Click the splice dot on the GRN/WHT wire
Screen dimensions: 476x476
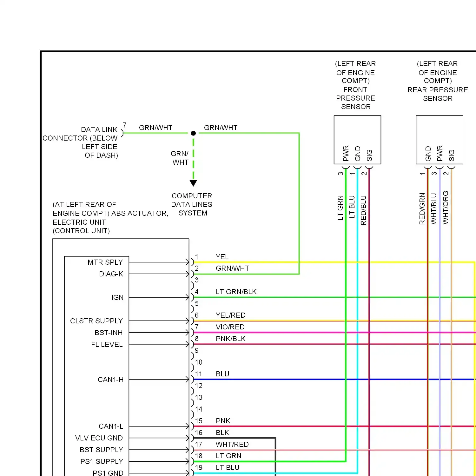pos(193,133)
